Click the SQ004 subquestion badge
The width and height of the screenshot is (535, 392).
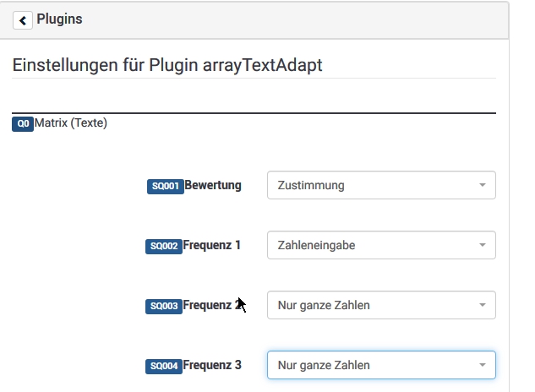(165, 366)
